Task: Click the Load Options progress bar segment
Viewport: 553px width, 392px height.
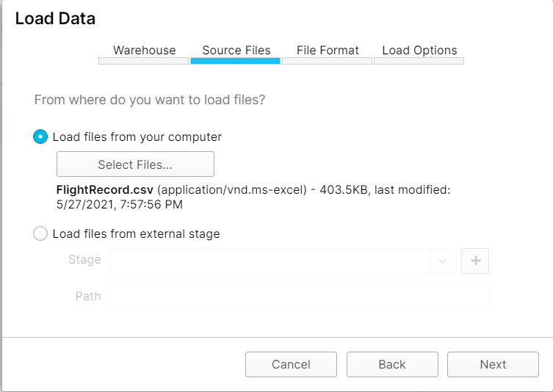Action: 419,61
